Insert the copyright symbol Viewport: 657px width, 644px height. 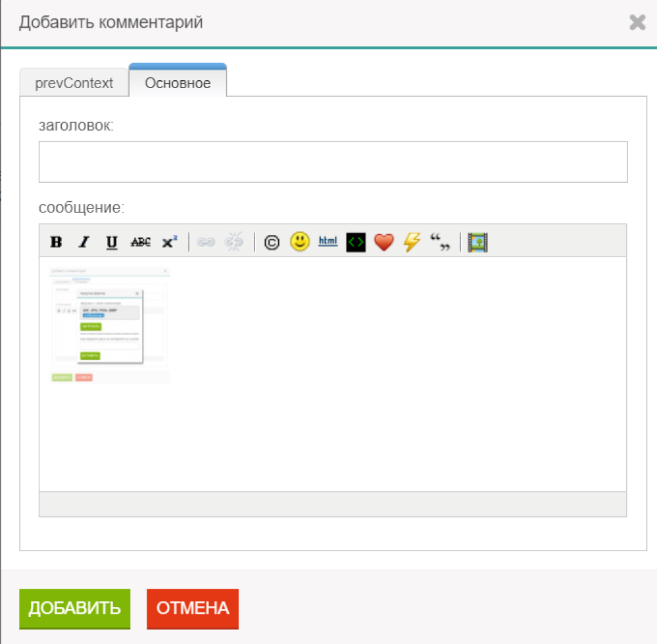(x=272, y=242)
